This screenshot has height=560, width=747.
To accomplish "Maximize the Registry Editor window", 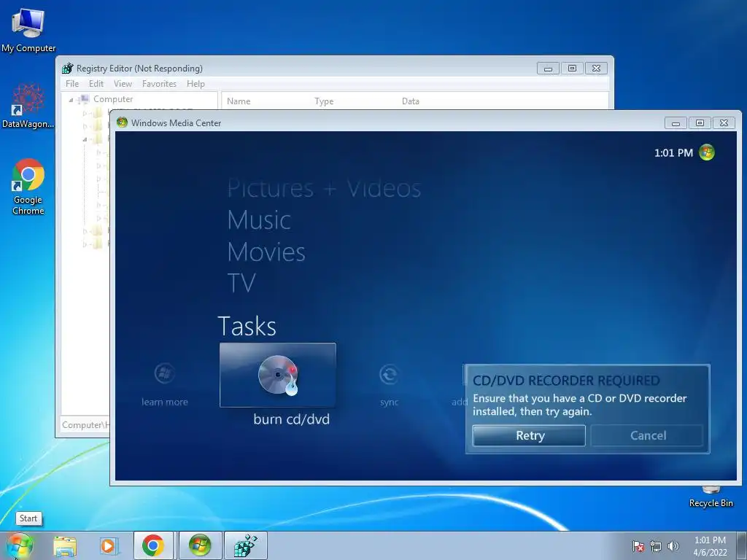I will [572, 69].
